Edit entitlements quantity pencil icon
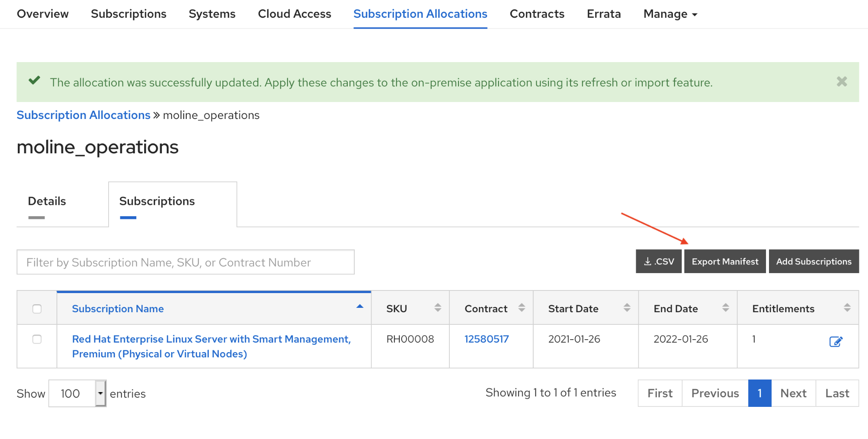Screen dimensions: 868x439 tap(835, 342)
